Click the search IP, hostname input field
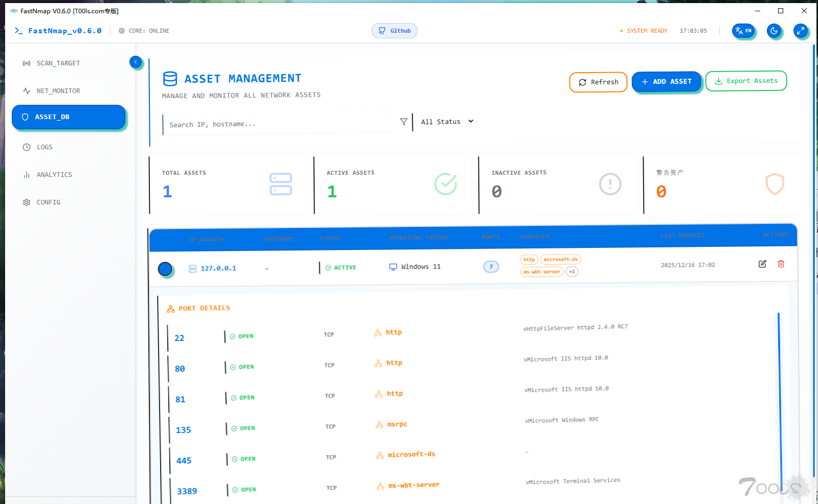Image resolution: width=818 pixels, height=504 pixels. [x=276, y=124]
